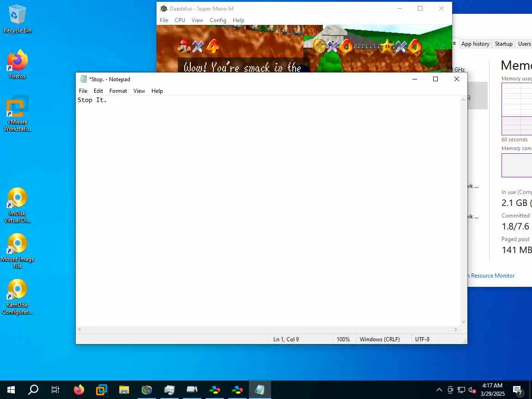The image size is (532, 399).
Task: Click 'Ln 1, Col 9' in Notepad status bar
Action: (286, 339)
